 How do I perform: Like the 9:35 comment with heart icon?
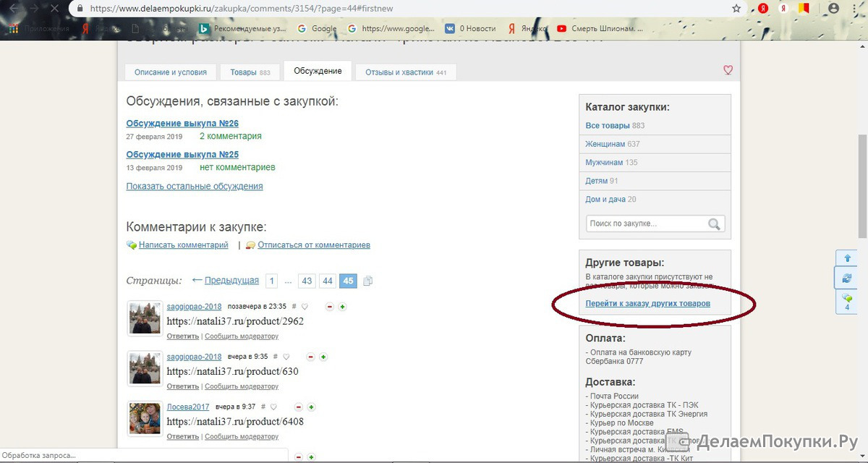286,357
